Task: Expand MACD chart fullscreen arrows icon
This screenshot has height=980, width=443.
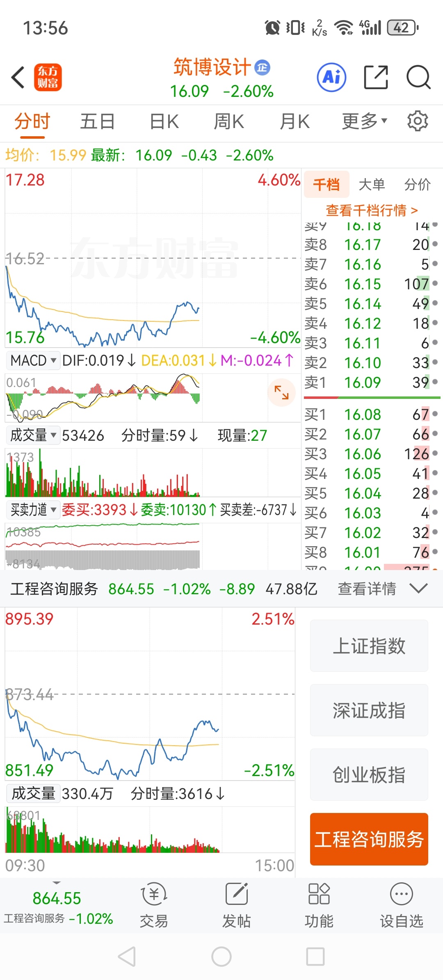Action: pyautogui.click(x=281, y=392)
